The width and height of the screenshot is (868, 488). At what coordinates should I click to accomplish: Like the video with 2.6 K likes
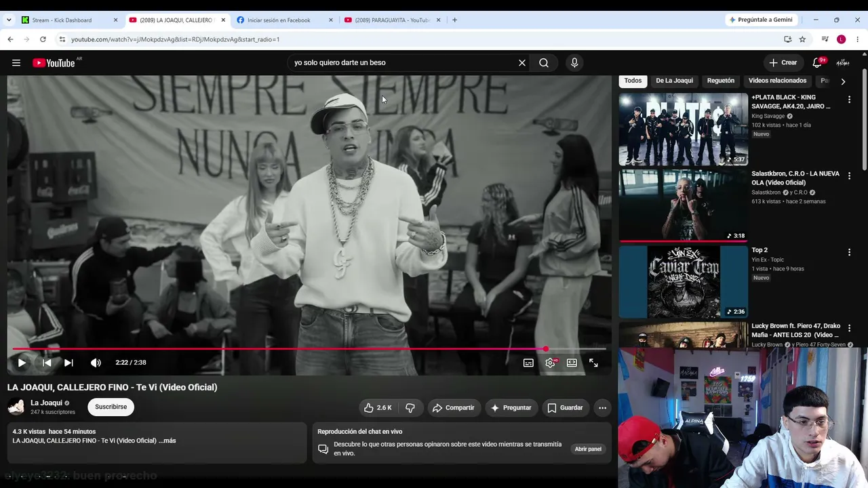pos(378,407)
